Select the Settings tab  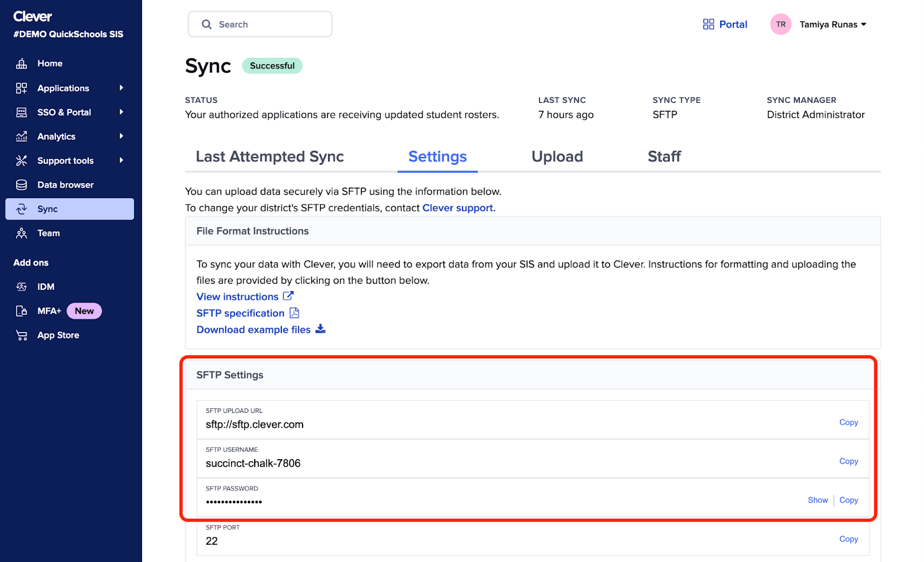pos(438,157)
